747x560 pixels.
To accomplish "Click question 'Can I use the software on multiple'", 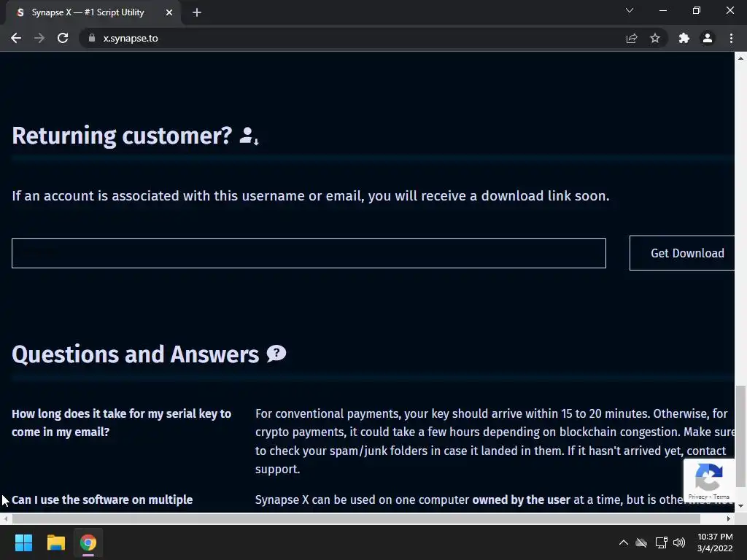I will tap(102, 499).
